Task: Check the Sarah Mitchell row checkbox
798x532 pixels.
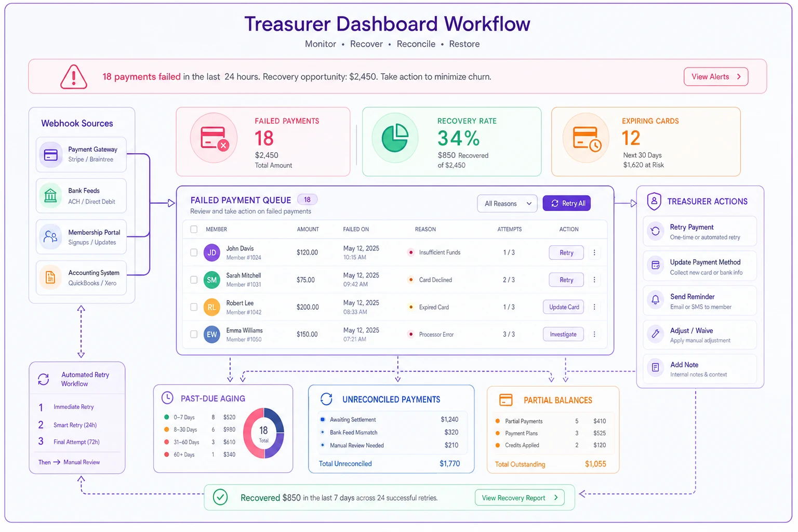Action: click(x=194, y=280)
